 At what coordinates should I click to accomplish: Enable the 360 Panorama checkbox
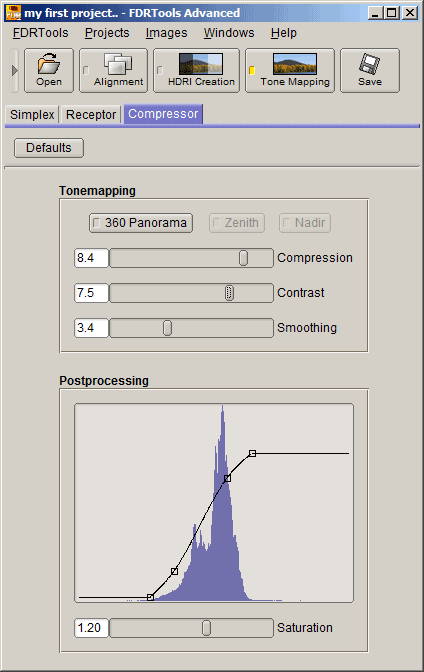pos(96,223)
